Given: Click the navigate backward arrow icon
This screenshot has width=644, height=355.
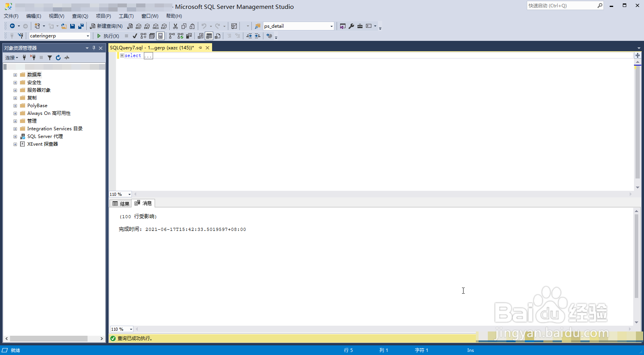Looking at the screenshot, I should (x=12, y=26).
